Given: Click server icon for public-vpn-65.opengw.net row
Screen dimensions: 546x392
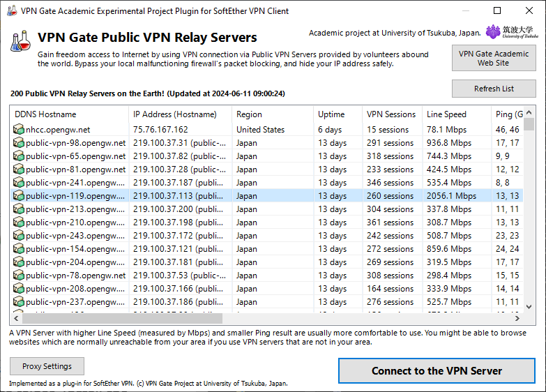Looking at the screenshot, I should (18, 156).
